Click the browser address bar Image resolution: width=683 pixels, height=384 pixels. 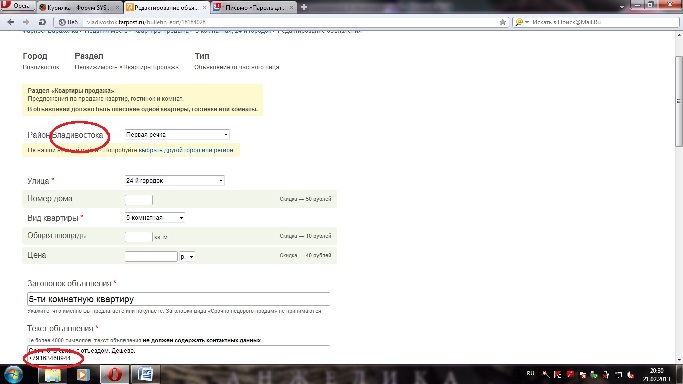(287, 22)
